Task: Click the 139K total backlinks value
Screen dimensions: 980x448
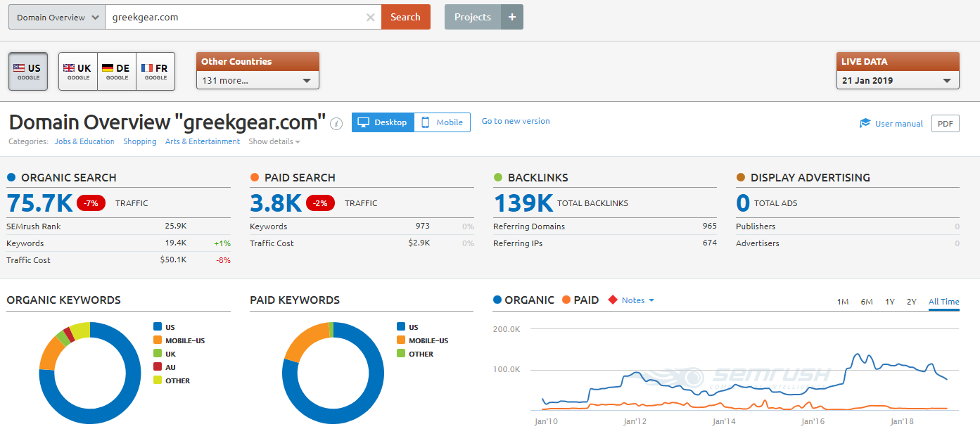Action: coord(523,203)
